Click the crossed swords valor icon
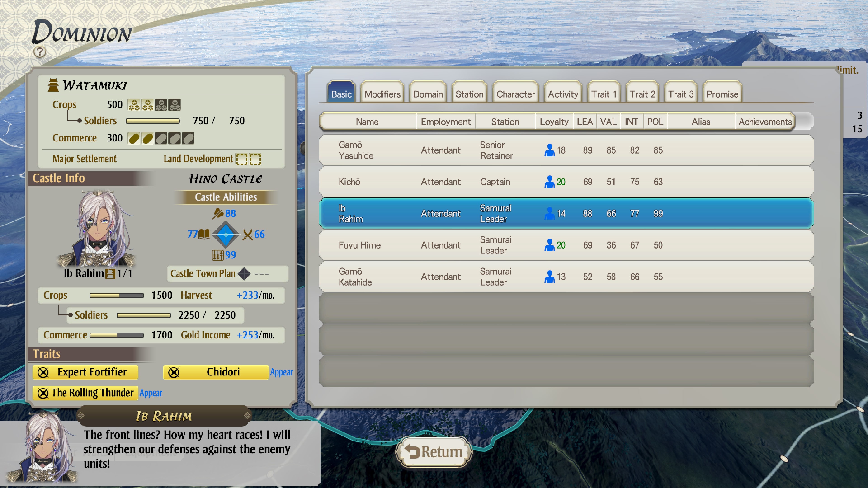 coord(247,235)
